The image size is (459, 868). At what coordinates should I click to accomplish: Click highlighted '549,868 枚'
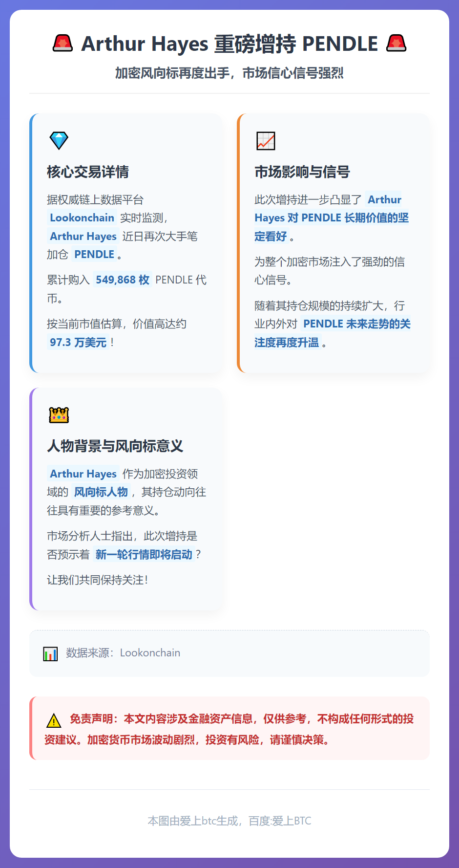(x=123, y=280)
